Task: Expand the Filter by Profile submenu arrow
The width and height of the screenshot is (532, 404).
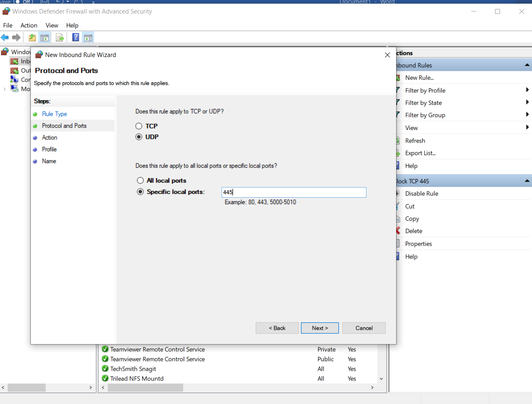Action: (527, 90)
